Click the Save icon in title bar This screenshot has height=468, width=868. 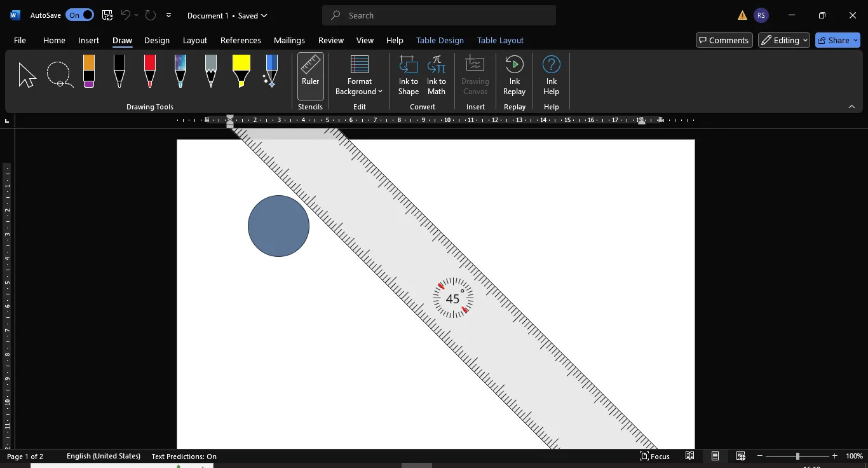(x=107, y=15)
